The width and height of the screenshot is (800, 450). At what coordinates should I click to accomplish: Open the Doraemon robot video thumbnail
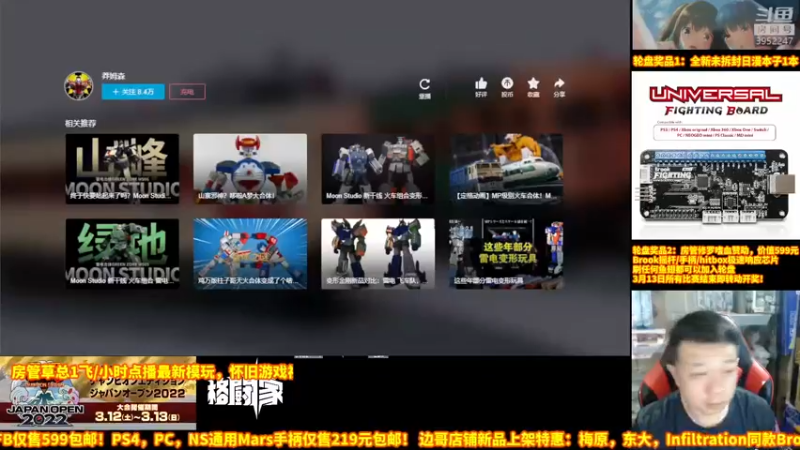click(x=250, y=169)
